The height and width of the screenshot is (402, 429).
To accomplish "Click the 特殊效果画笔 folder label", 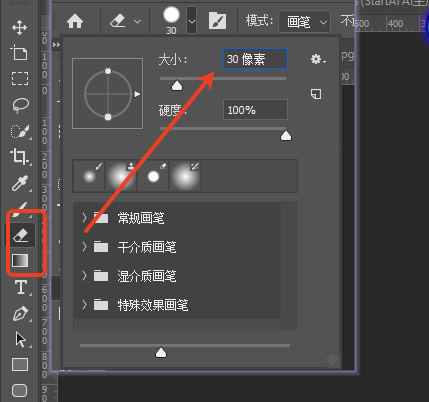I will 153,305.
